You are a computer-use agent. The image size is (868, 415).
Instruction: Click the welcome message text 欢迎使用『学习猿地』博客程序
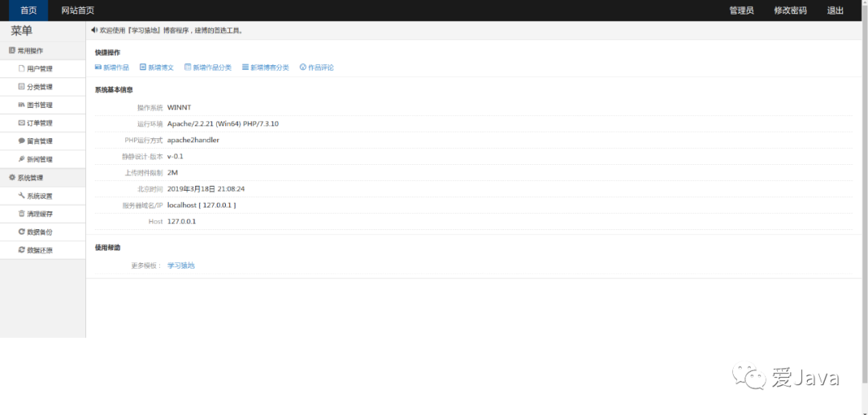tap(145, 31)
